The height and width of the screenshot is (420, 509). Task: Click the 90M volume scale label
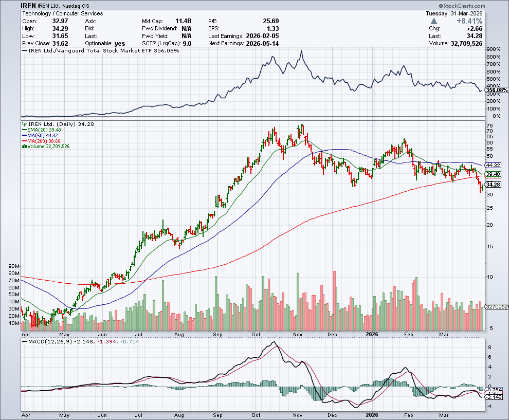pos(14,266)
